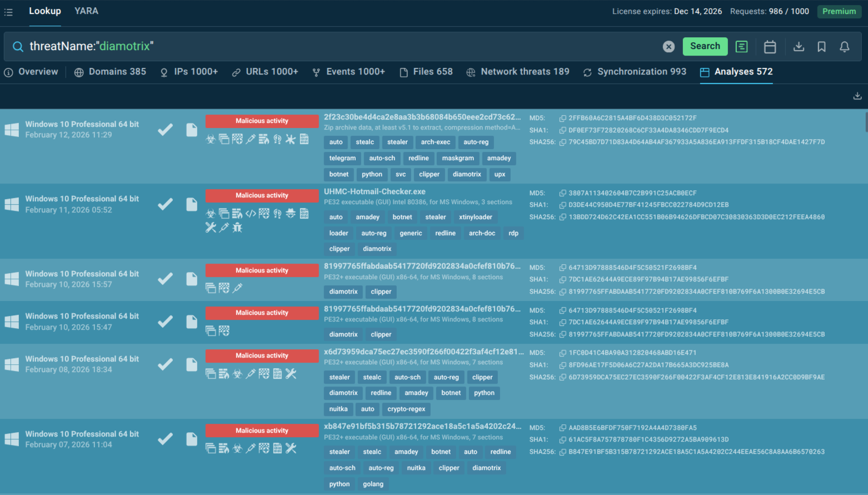This screenshot has width=868, height=495.
Task: Click the bug icon in the UHMC-Hotmail-Checker row
Action: point(237,227)
